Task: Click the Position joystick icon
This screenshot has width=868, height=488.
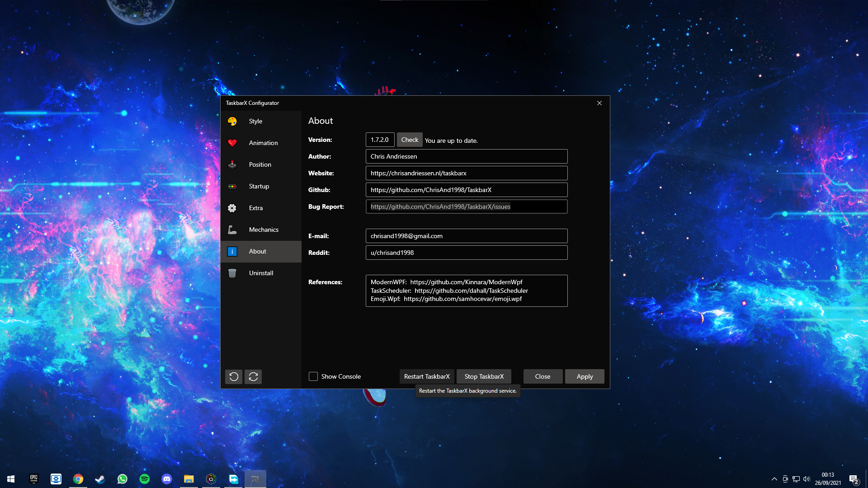Action: click(x=232, y=164)
